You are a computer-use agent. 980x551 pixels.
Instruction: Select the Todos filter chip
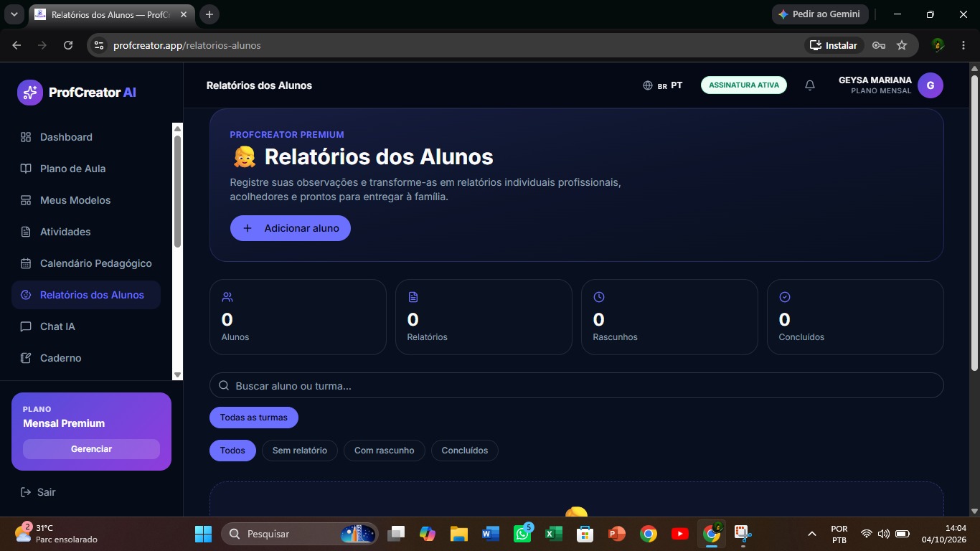coord(232,451)
